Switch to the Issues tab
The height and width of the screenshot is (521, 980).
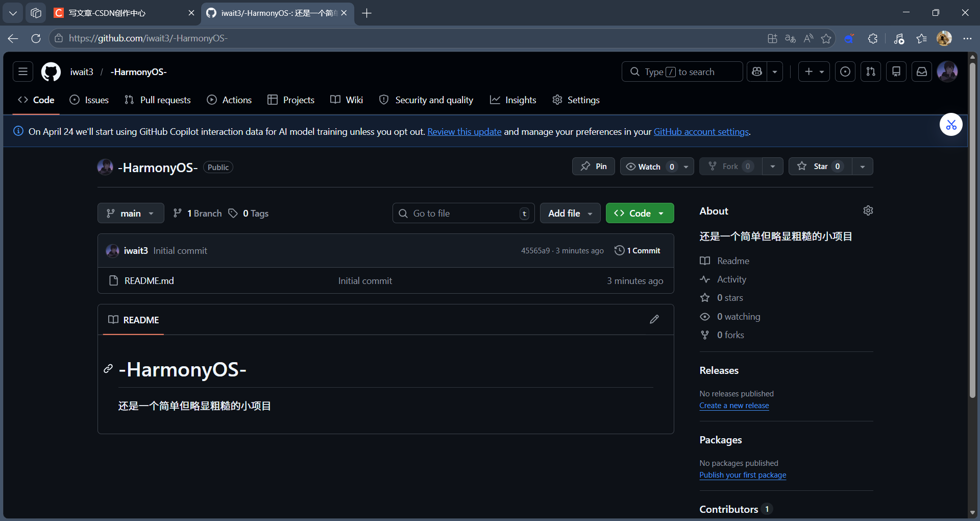click(x=89, y=100)
